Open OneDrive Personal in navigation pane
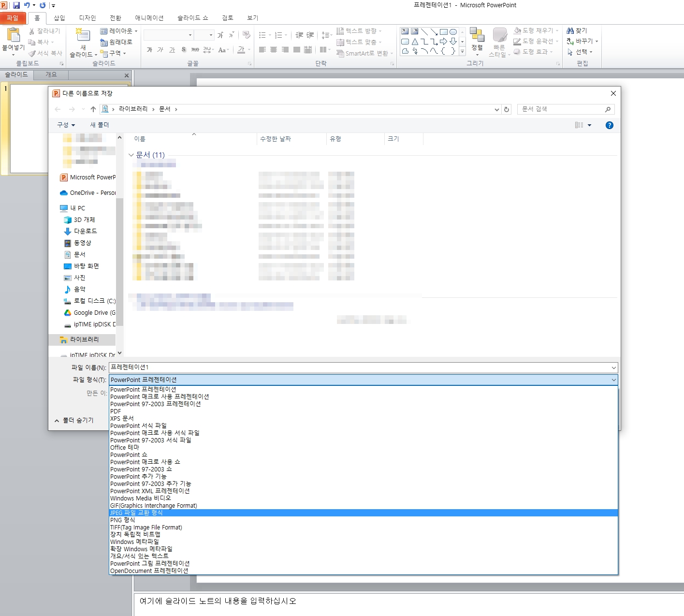 pyautogui.click(x=88, y=192)
